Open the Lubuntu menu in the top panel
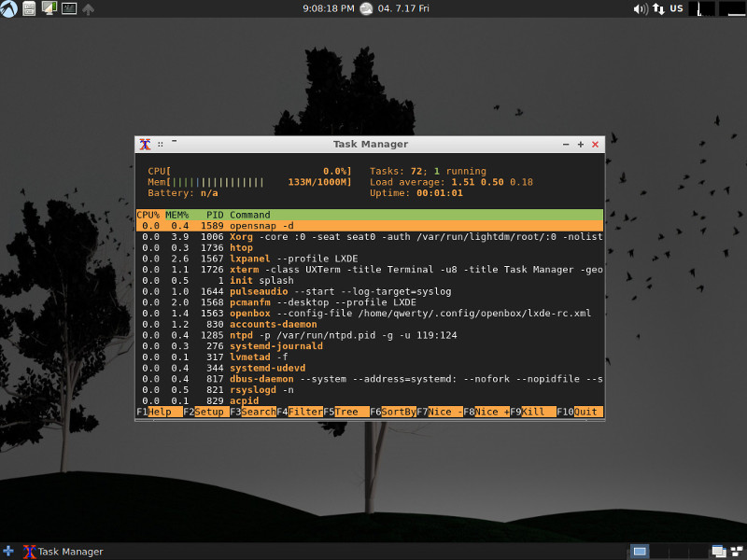Viewport: 747px width, 560px height. tap(8, 7)
